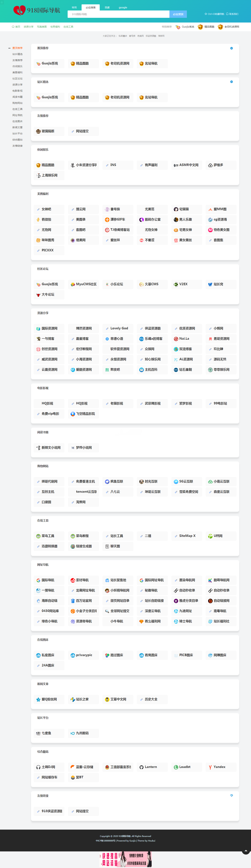Click the blue icon in 置顶推荐 header
Image resolution: width=251 pixels, height=868 pixels.
(x=231, y=48)
